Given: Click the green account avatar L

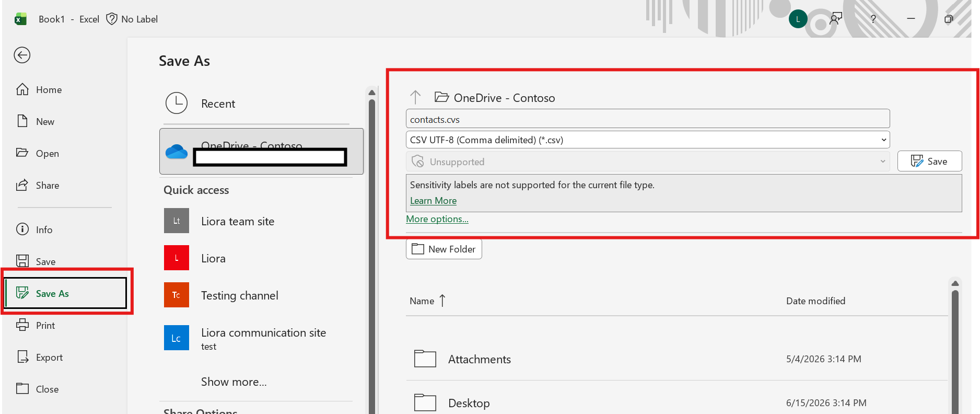Looking at the screenshot, I should pyautogui.click(x=798, y=19).
